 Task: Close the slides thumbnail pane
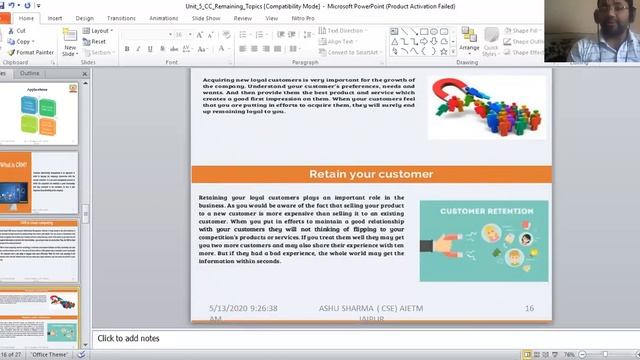pyautogui.click(x=84, y=74)
